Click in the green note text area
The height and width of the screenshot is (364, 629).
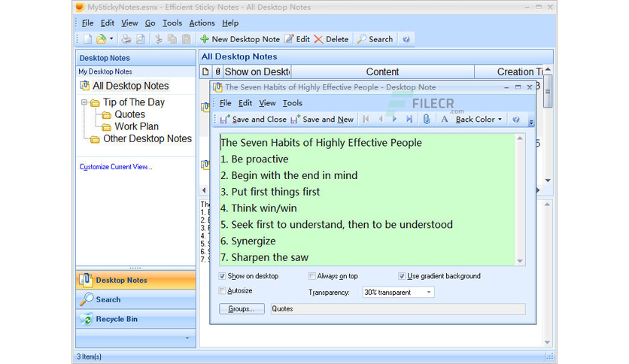tap(367, 199)
